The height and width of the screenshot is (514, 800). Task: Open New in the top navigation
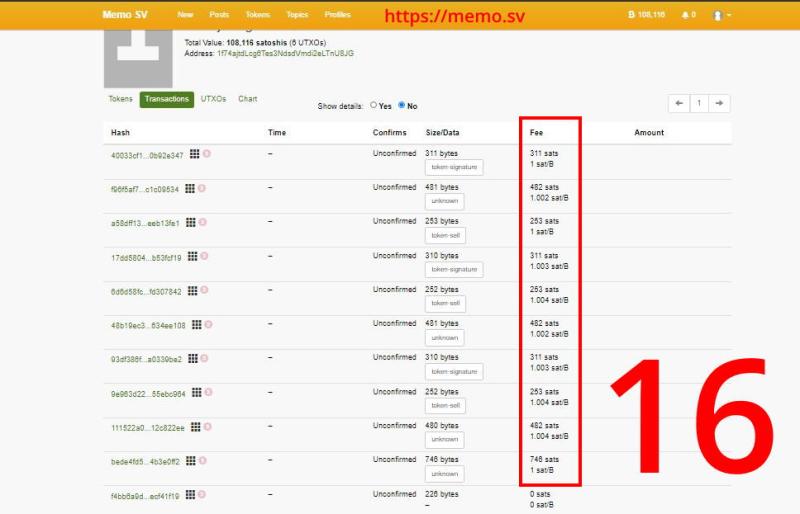[x=185, y=14]
